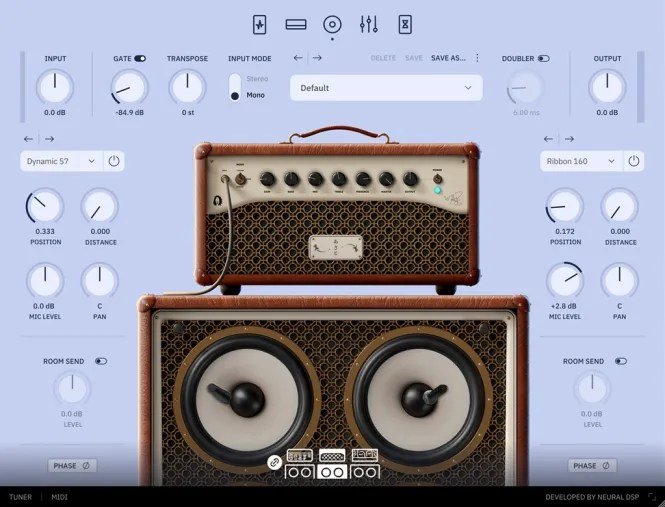
Task: Expand the Ribbon 160 microphone dropdown
Action: pyautogui.click(x=580, y=160)
